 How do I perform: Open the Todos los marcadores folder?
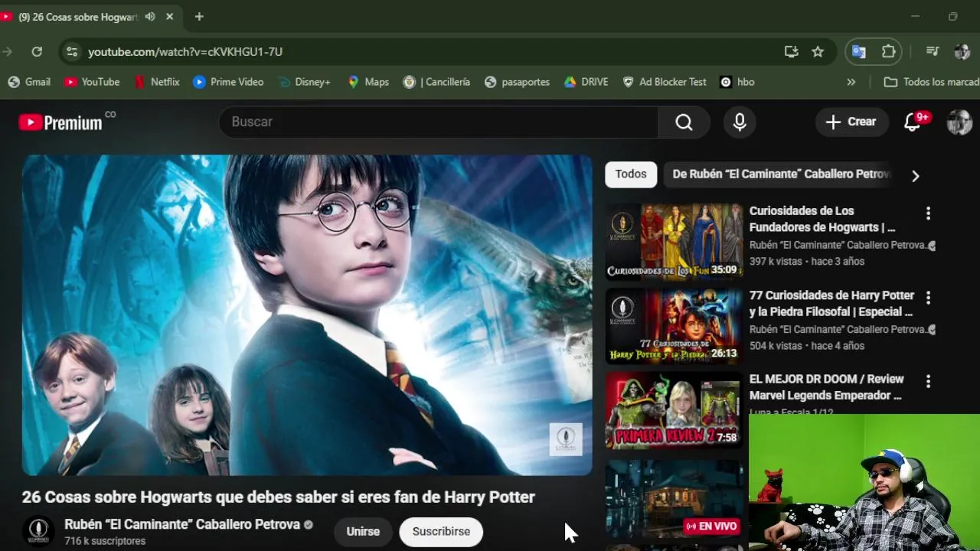[931, 82]
